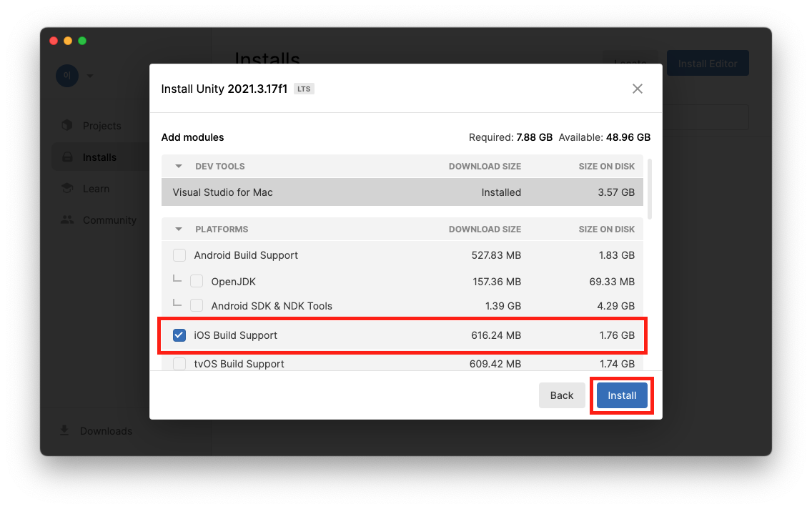Click the macOS green maximize window button
Screen dimensions: 812x509
tap(81, 41)
